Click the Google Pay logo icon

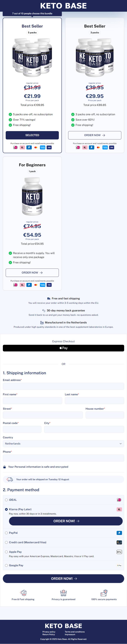(x=119, y=565)
